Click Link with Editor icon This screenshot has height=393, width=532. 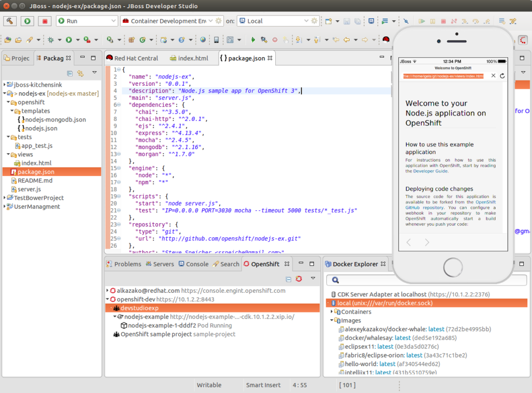[x=81, y=73]
